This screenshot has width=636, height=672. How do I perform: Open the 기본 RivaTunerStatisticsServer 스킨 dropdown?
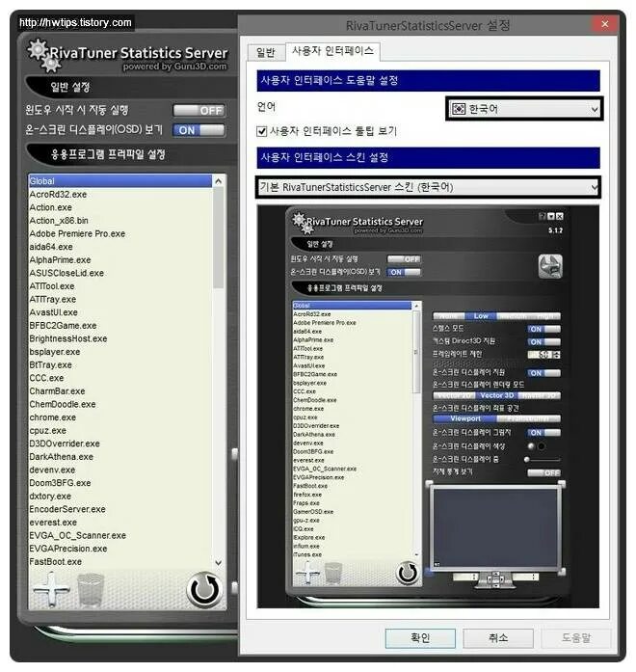428,187
